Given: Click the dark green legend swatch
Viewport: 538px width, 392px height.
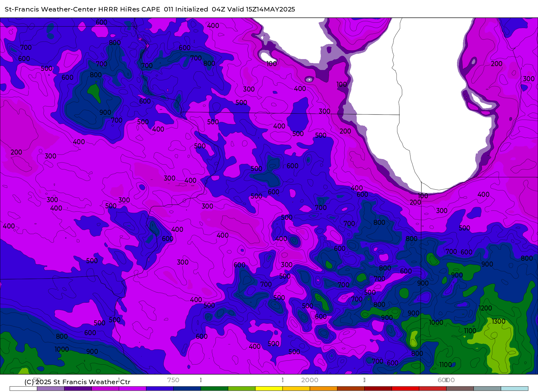Looking at the screenshot, I should point(214,389).
